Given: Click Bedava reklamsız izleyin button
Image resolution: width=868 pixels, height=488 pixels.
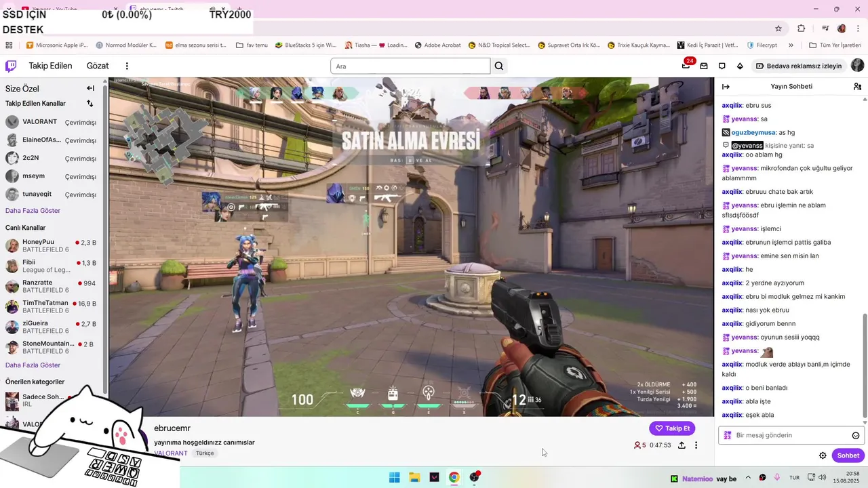Looking at the screenshot, I should pyautogui.click(x=799, y=66).
